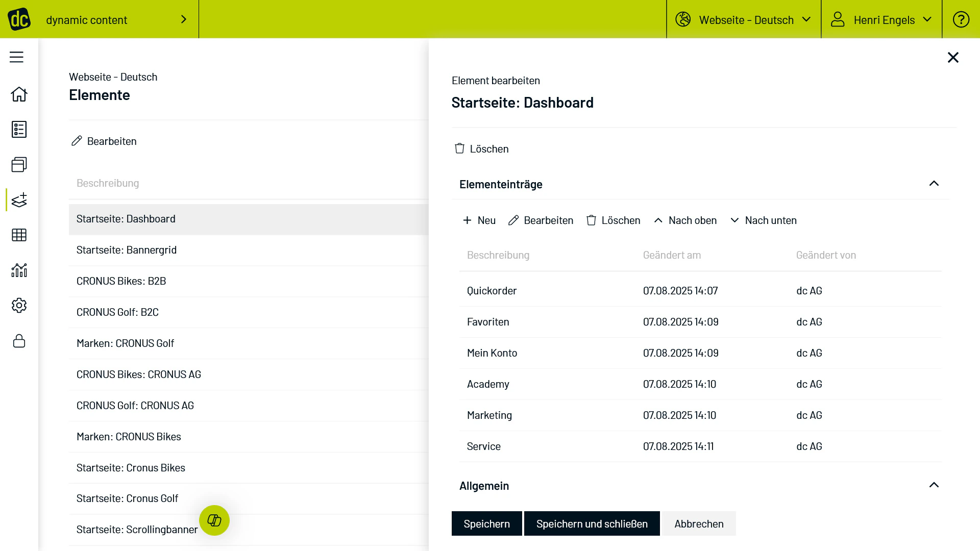Image resolution: width=980 pixels, height=551 pixels.
Task: Select the CRONUS Bikes: B2B row
Action: (249, 281)
